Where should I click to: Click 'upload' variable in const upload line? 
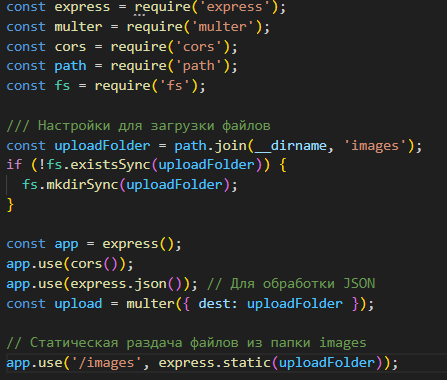coord(78,304)
